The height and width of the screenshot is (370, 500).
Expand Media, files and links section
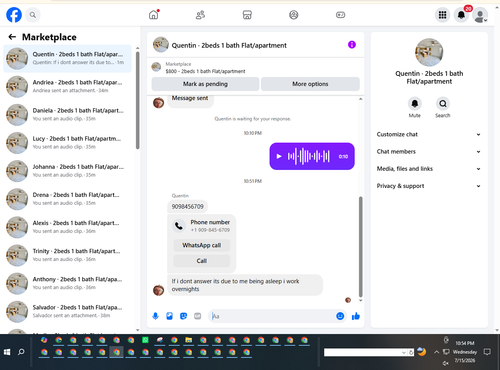[429, 169]
